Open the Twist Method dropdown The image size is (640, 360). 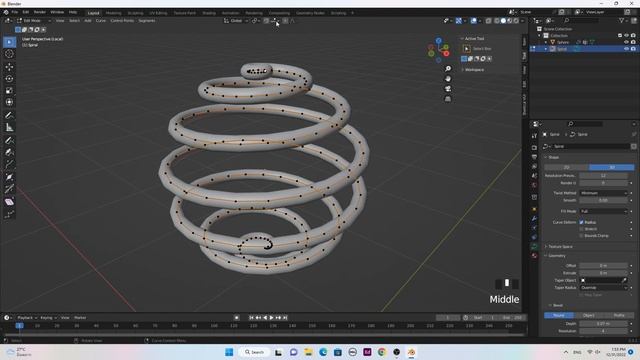(603, 193)
